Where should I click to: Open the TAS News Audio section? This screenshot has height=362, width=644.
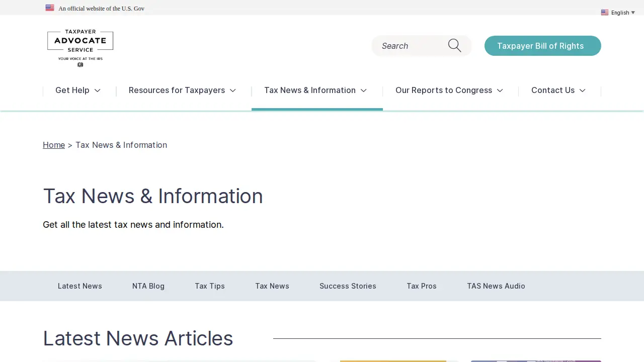496,286
